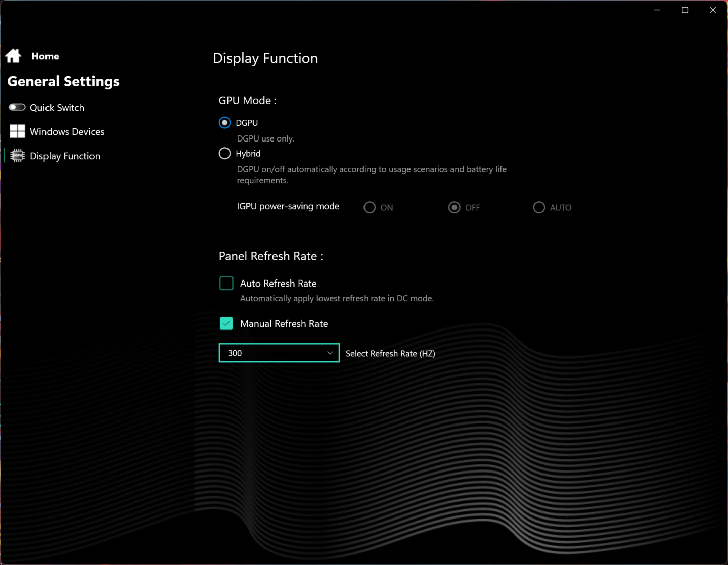Image resolution: width=728 pixels, height=565 pixels.
Task: Open the Display Function menu label
Action: [65, 156]
